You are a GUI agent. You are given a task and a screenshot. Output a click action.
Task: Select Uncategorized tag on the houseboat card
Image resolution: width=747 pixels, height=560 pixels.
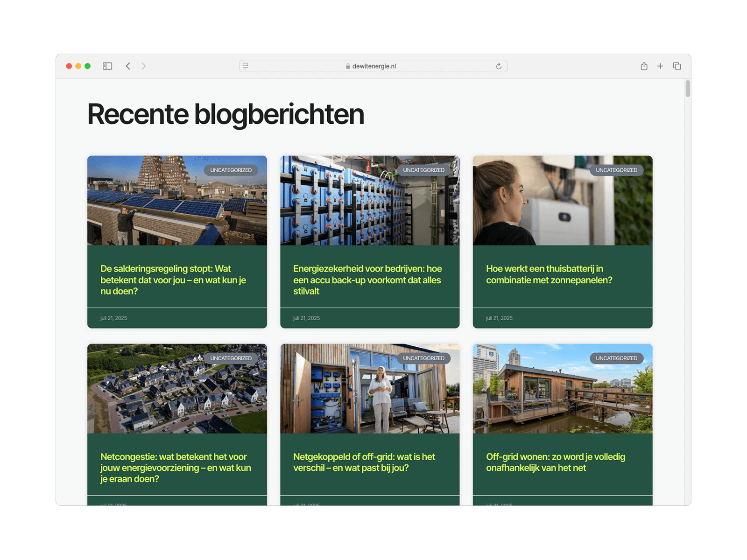tap(616, 358)
